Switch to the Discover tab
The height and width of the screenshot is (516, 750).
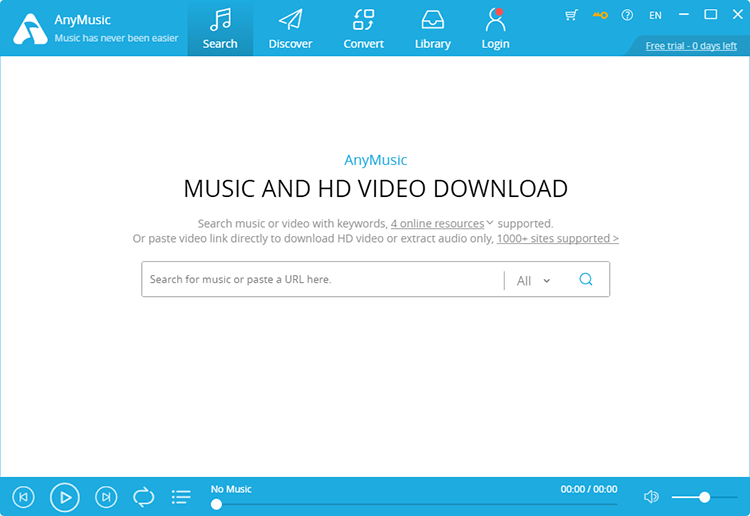tap(290, 28)
